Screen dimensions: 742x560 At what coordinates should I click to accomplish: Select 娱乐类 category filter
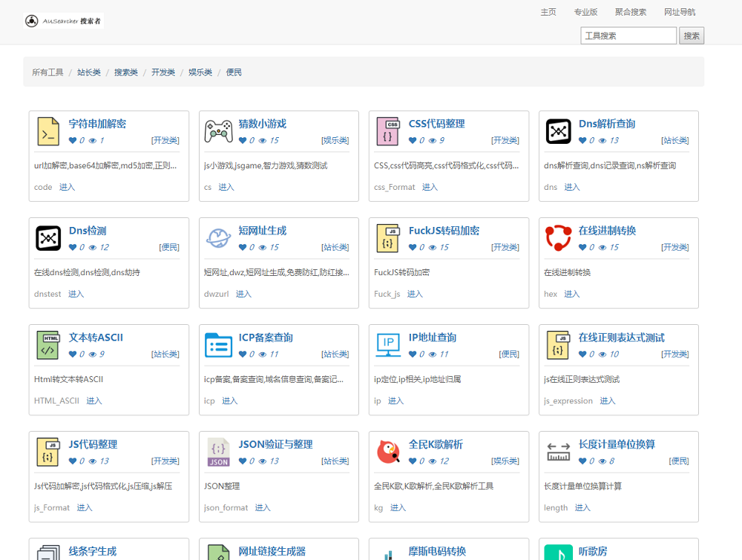(200, 73)
